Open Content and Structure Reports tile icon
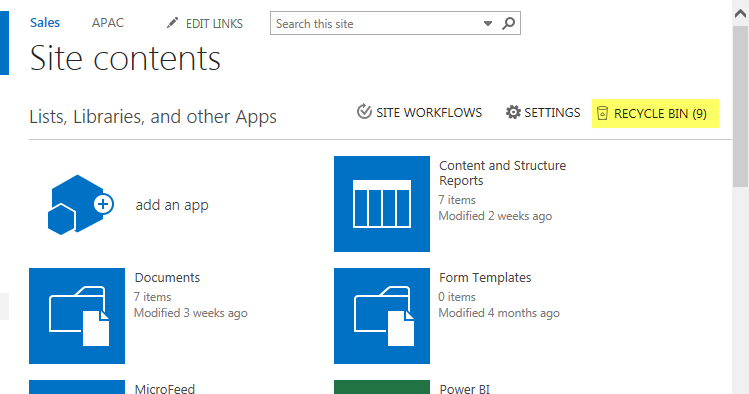Viewport: 749px width, 394px height. coord(382,204)
